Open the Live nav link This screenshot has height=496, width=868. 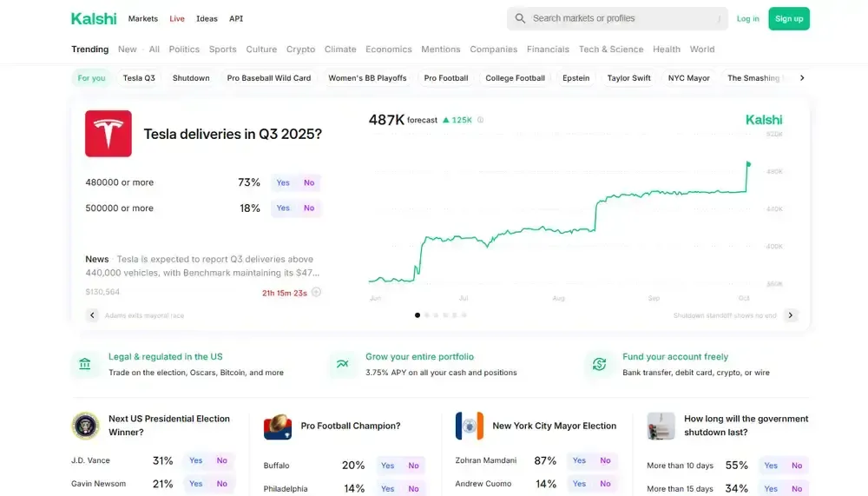point(177,18)
